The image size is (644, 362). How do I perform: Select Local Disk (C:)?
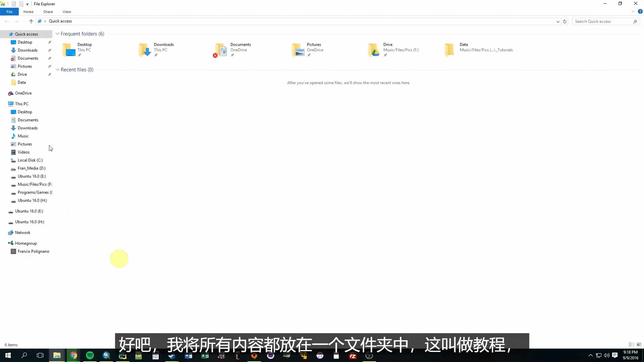click(x=30, y=160)
